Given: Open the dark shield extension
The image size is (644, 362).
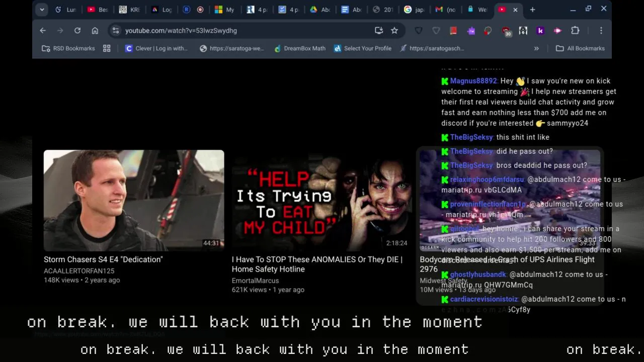Looking at the screenshot, I should coord(419,31).
